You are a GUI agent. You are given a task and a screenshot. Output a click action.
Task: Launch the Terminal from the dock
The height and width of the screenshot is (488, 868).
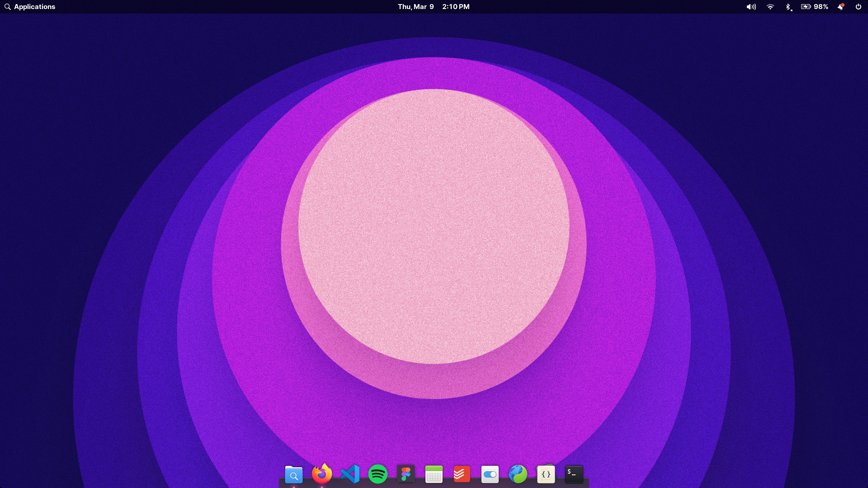coord(574,474)
